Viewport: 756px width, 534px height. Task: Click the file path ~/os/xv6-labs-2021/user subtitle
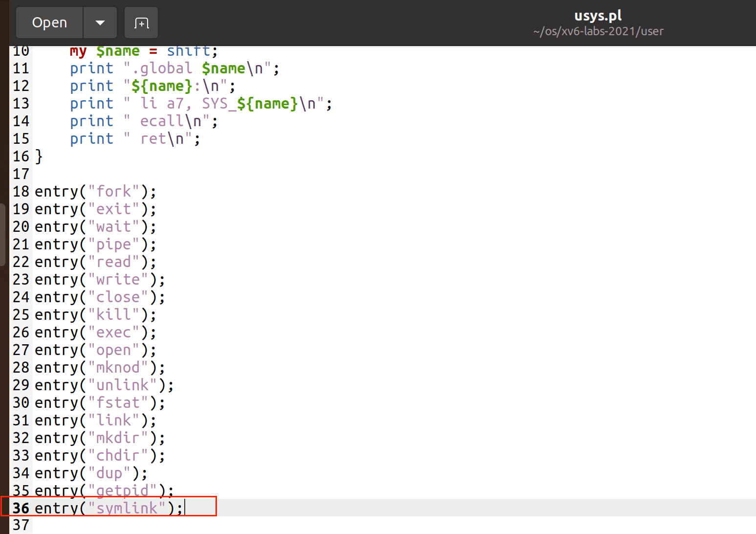[x=598, y=31]
